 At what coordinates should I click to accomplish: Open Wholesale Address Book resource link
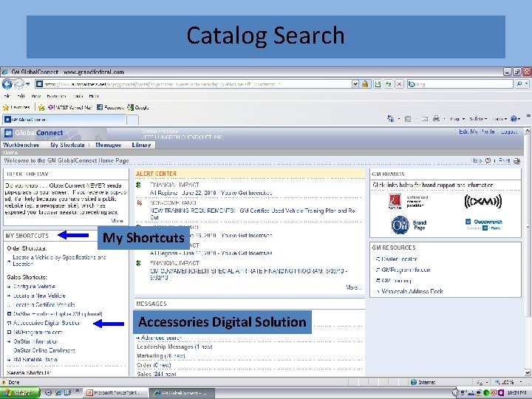point(412,291)
